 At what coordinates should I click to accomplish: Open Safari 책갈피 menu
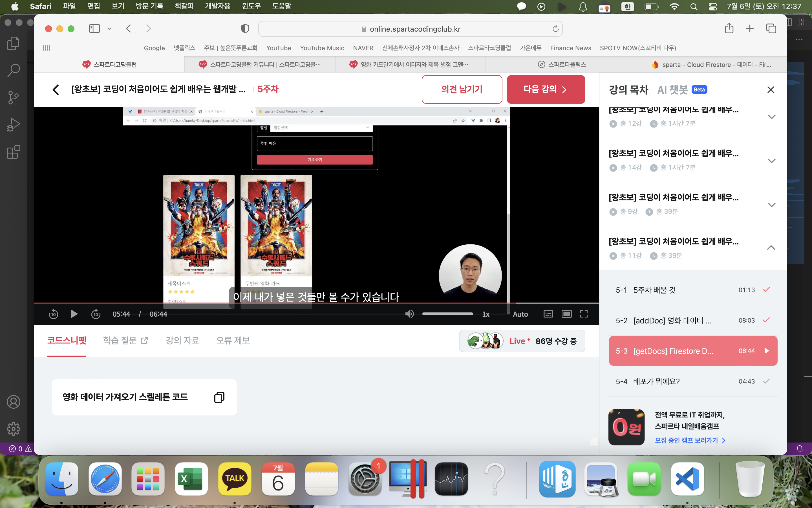[x=184, y=6]
